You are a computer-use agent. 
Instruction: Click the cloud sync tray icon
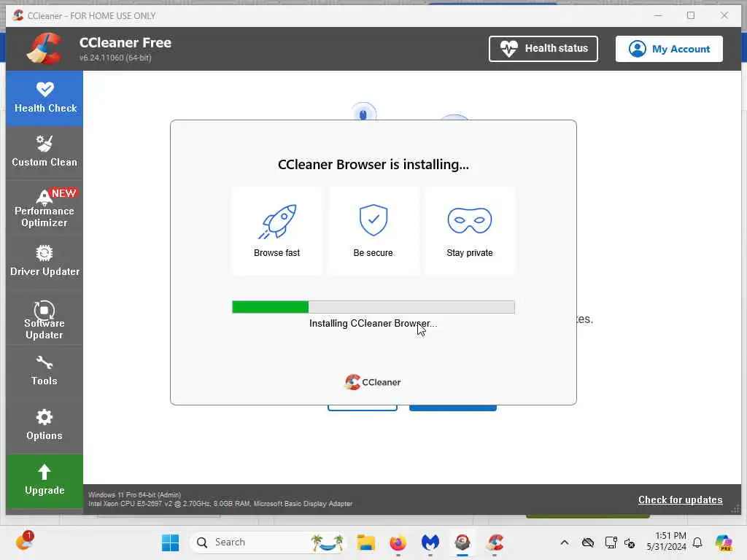(588, 542)
